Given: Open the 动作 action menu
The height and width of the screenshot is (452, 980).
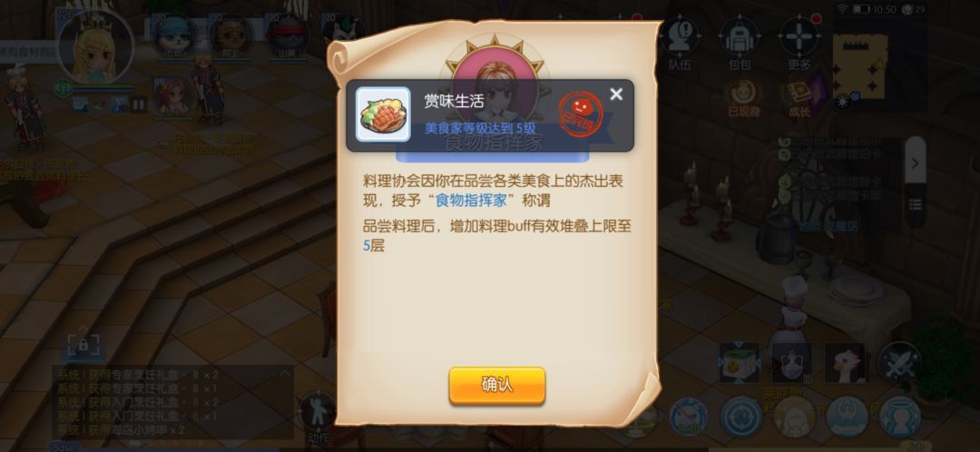Looking at the screenshot, I should (318, 417).
